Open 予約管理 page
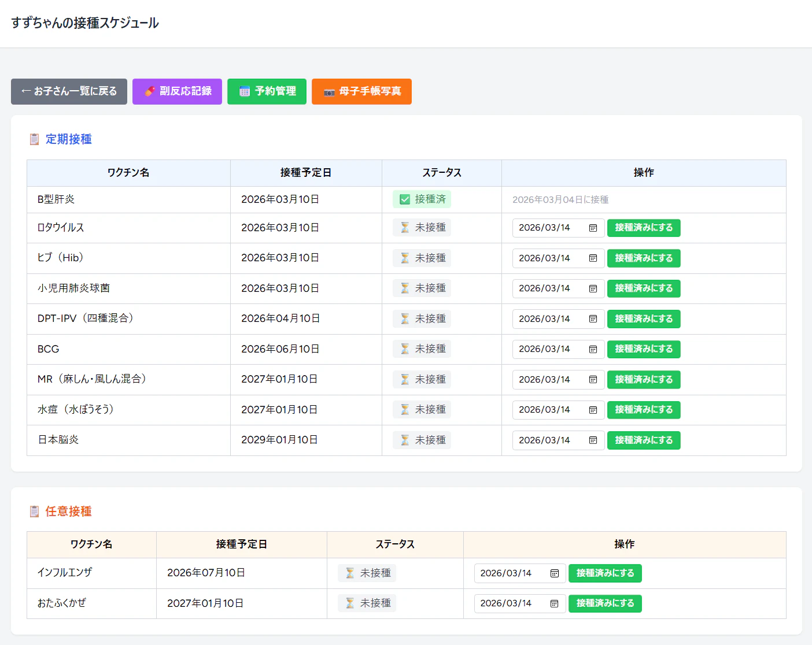Image resolution: width=812 pixels, height=645 pixels. [x=267, y=91]
